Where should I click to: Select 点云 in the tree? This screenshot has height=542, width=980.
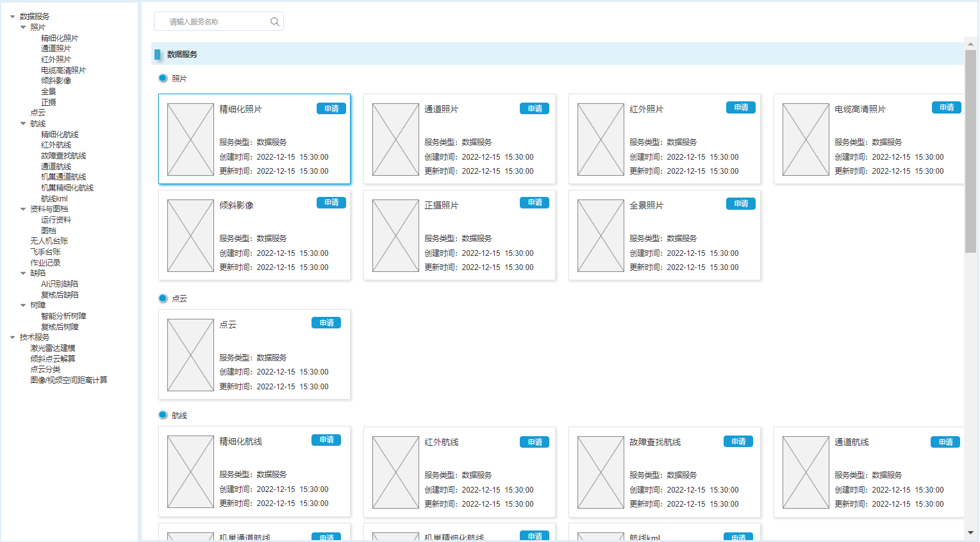pos(38,113)
